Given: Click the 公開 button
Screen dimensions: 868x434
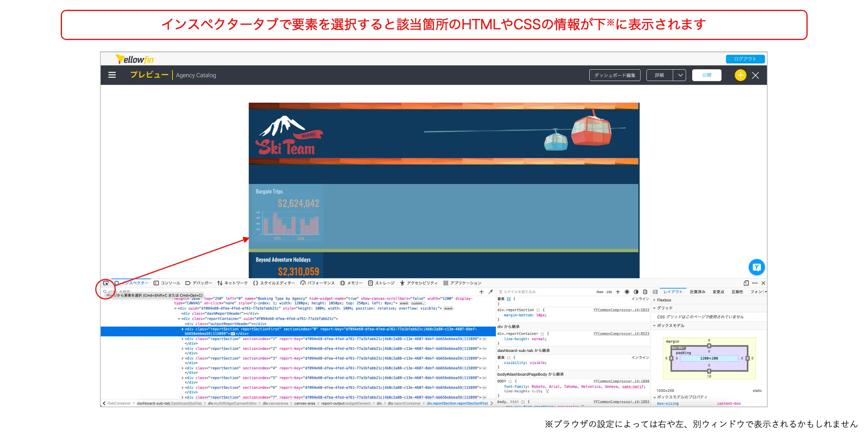Looking at the screenshot, I should click(706, 75).
